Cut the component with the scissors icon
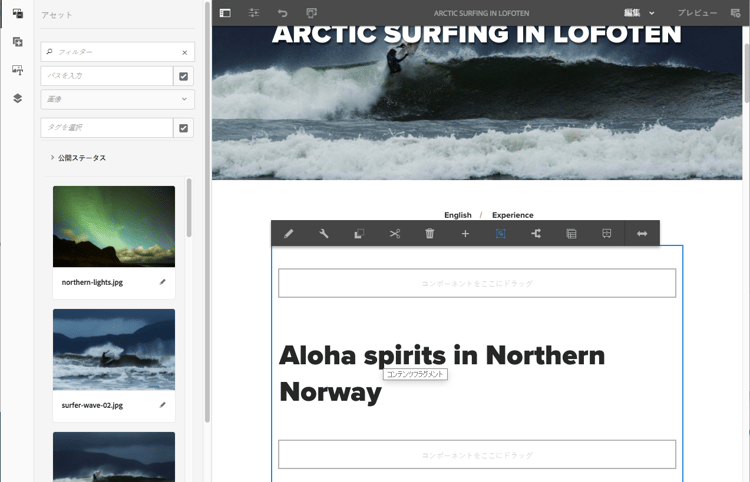 pyautogui.click(x=395, y=233)
